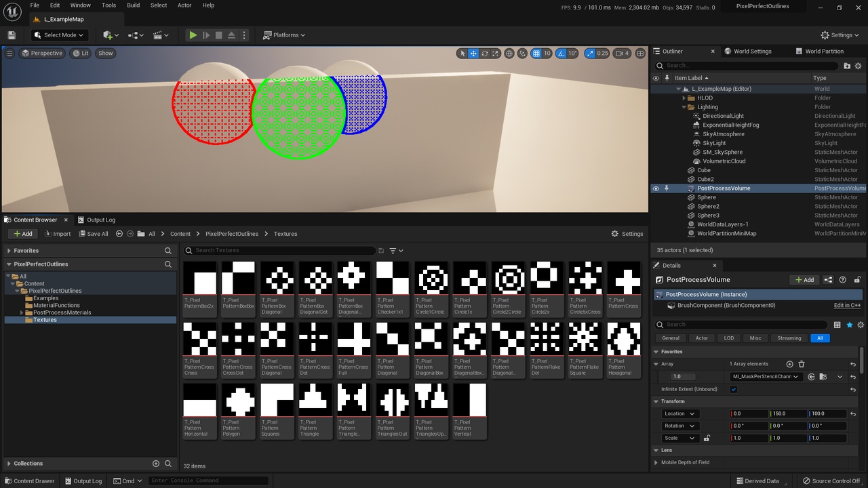The height and width of the screenshot is (488, 868).
Task: Click the Add component button in Details
Action: (x=805, y=279)
